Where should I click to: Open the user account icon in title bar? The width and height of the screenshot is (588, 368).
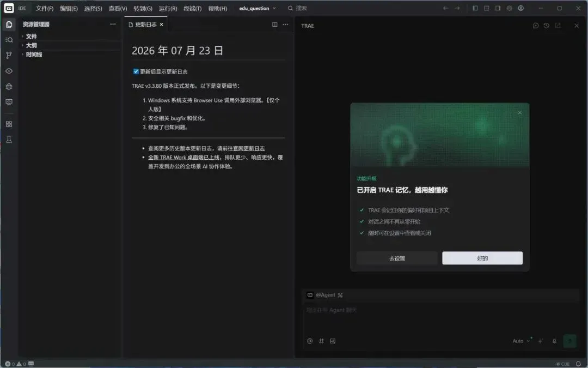click(x=521, y=8)
